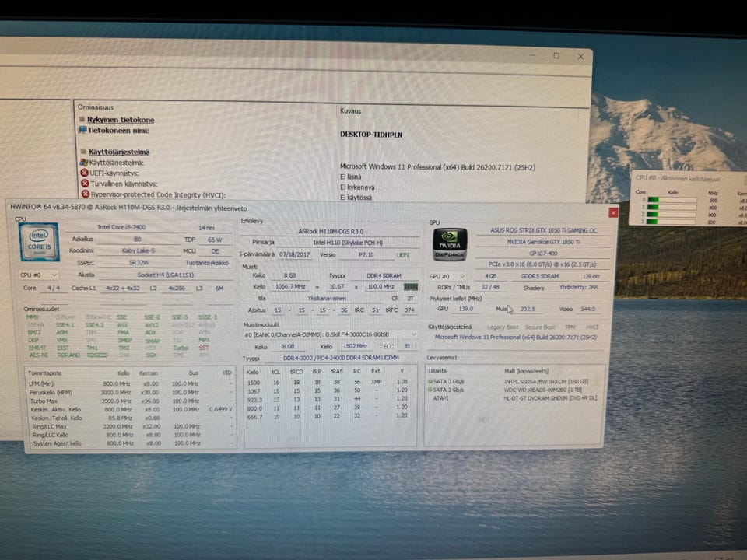Open the CPU #0 selector dropdown

click(x=39, y=275)
